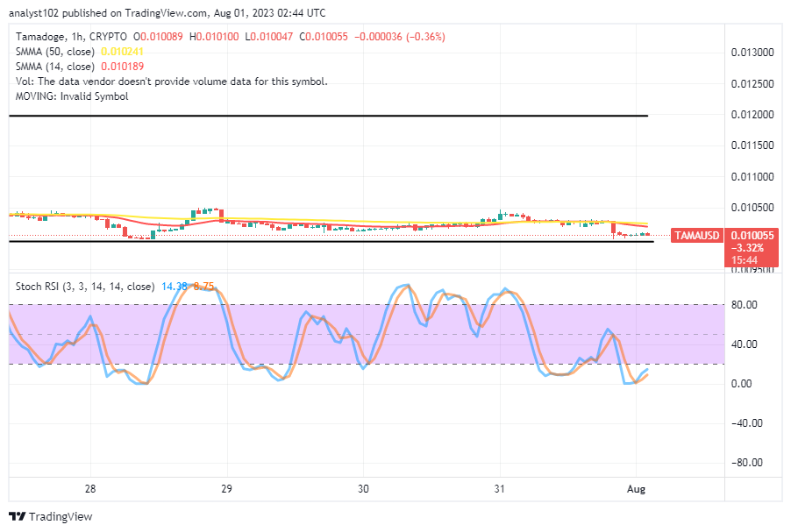Select the upper black horizontal line at 0.012000

[x=328, y=116]
